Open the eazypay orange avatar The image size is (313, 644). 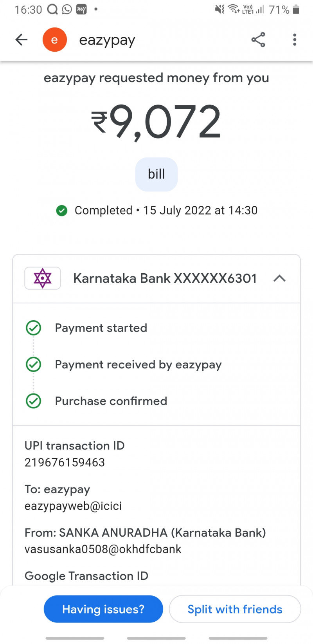[x=54, y=40]
